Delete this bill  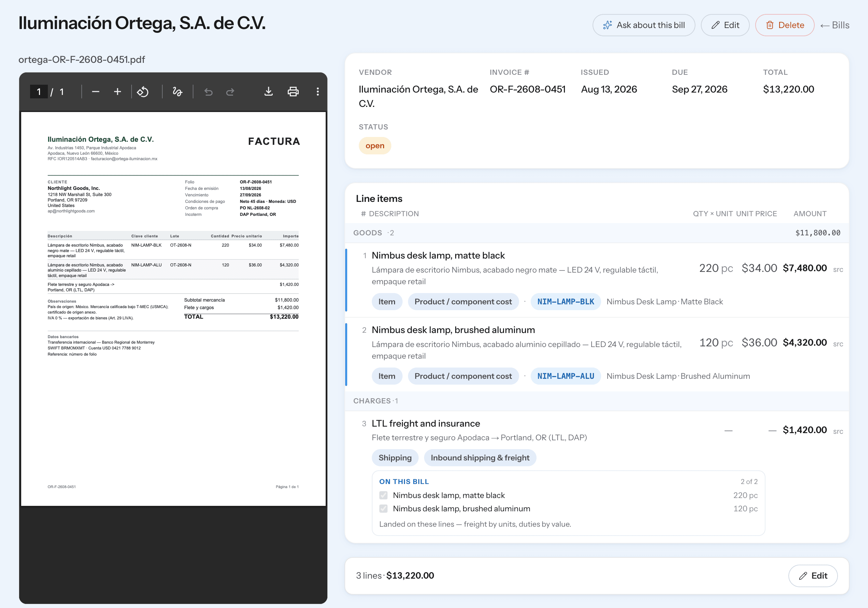(x=785, y=25)
